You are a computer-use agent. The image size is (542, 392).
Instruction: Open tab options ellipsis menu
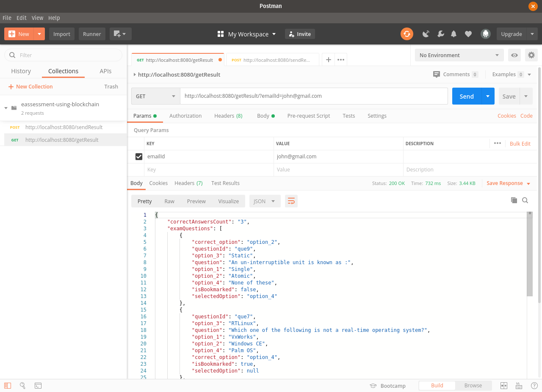point(341,60)
